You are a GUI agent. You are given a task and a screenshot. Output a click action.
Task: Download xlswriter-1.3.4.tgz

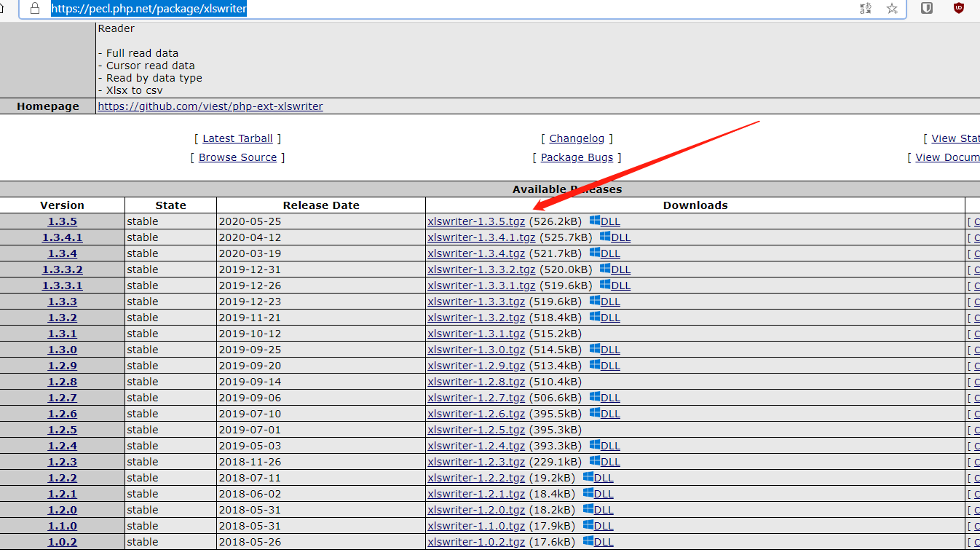click(x=476, y=253)
